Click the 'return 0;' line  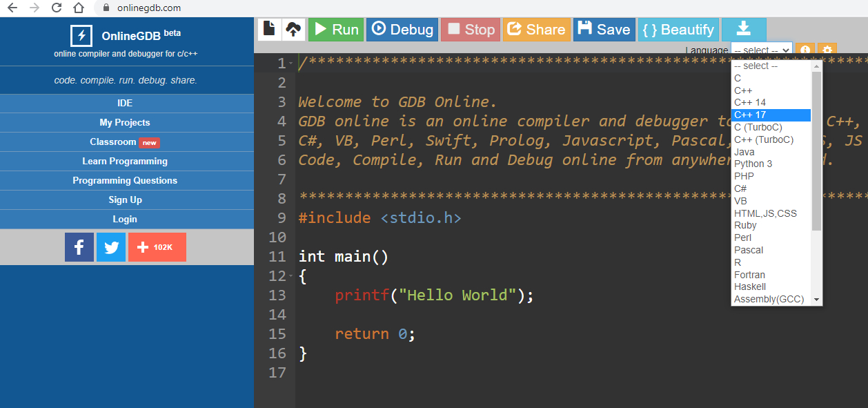[x=375, y=334]
